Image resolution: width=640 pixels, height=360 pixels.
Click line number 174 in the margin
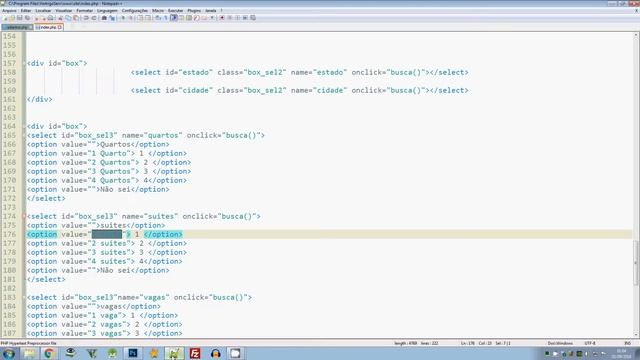tap(9, 216)
